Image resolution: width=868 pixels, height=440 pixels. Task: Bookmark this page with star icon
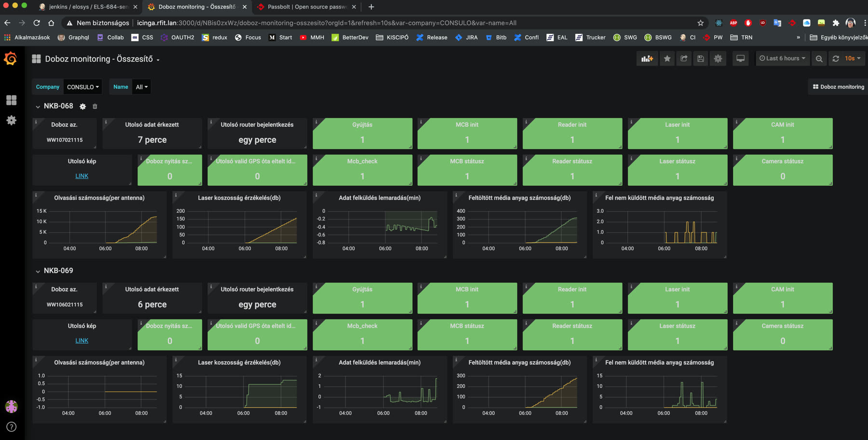click(x=700, y=23)
